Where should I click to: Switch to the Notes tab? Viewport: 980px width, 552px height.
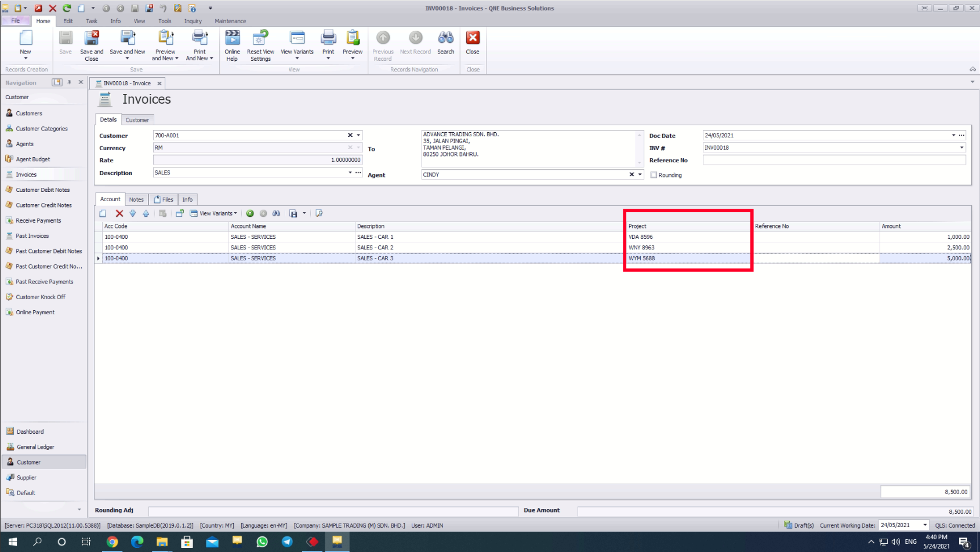pos(136,199)
